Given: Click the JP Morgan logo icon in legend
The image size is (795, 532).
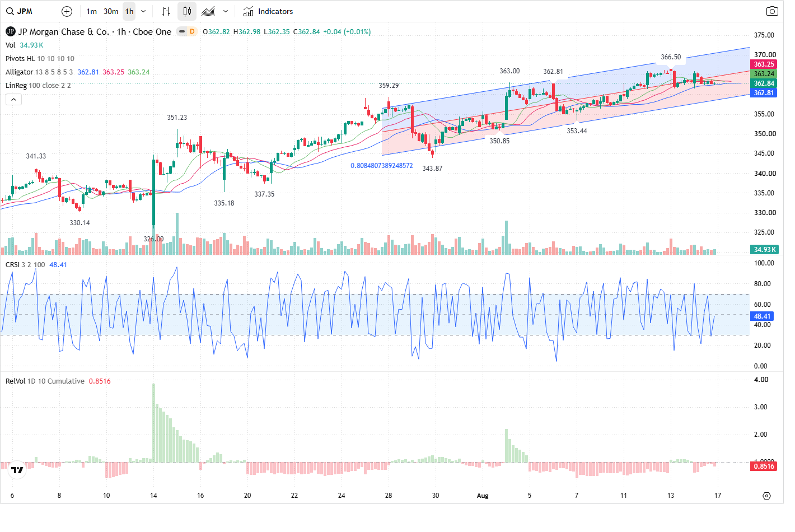Looking at the screenshot, I should point(10,31).
